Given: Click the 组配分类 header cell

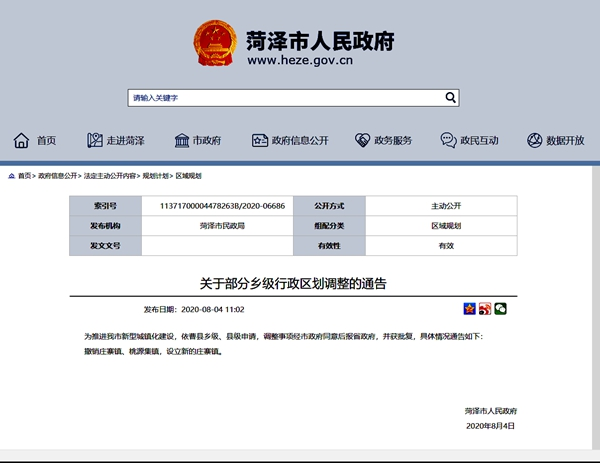Looking at the screenshot, I should point(329,226).
